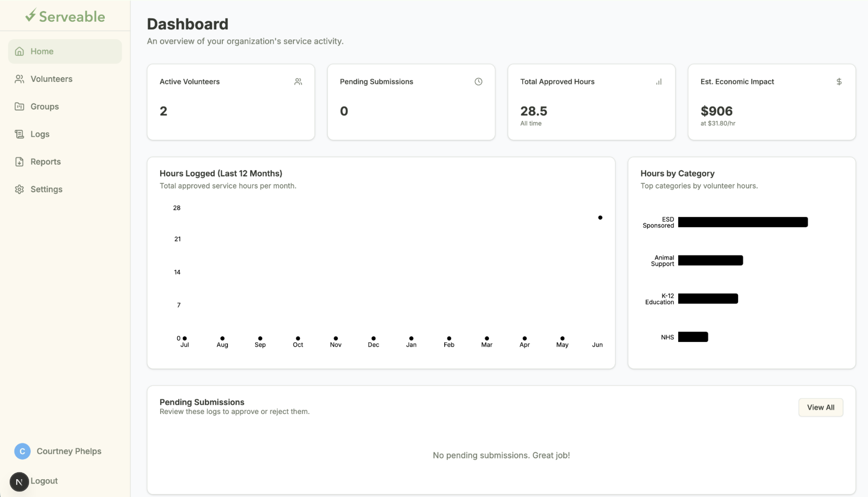Click the Pending Submissions count 0
This screenshot has height=497, width=868.
[344, 111]
